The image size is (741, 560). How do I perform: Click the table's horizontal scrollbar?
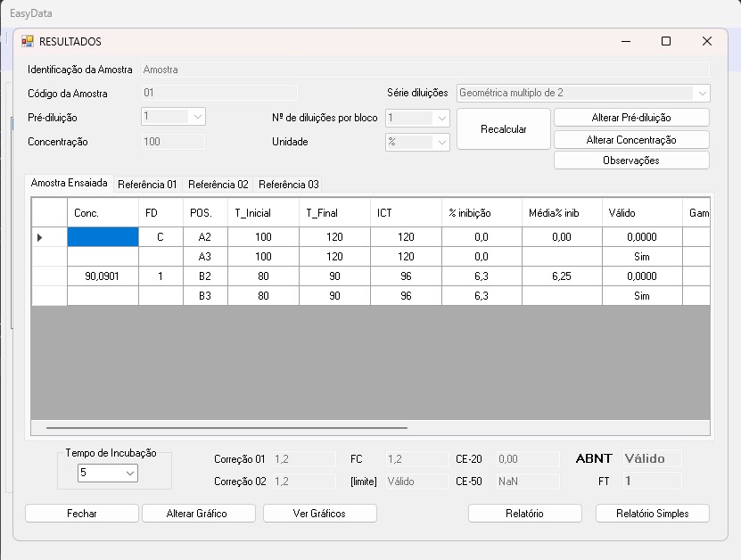[x=226, y=429]
